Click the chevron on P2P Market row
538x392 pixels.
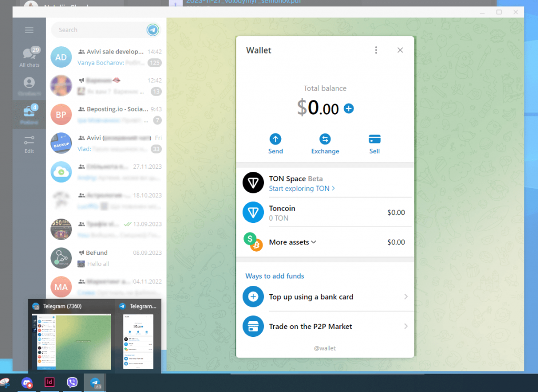(x=406, y=326)
